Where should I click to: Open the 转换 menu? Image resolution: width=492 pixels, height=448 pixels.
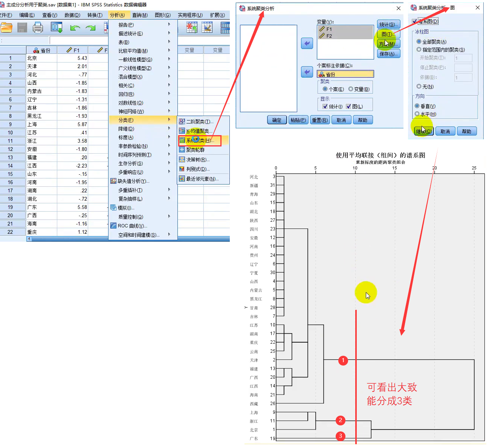click(x=95, y=15)
